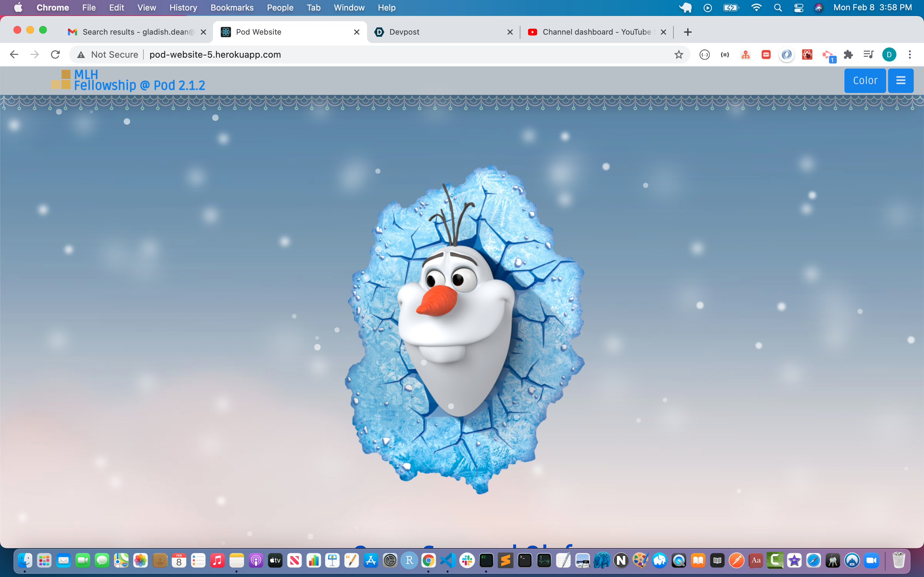Screen dimensions: 924x577
Task: Click the MLH Fellowship Pod 2.1.2 logo
Action: [x=128, y=80]
